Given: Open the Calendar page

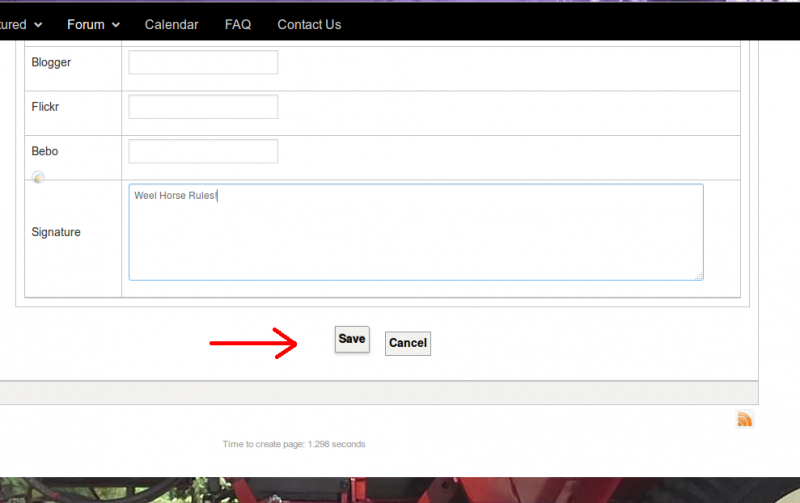Looking at the screenshot, I should coord(171,24).
